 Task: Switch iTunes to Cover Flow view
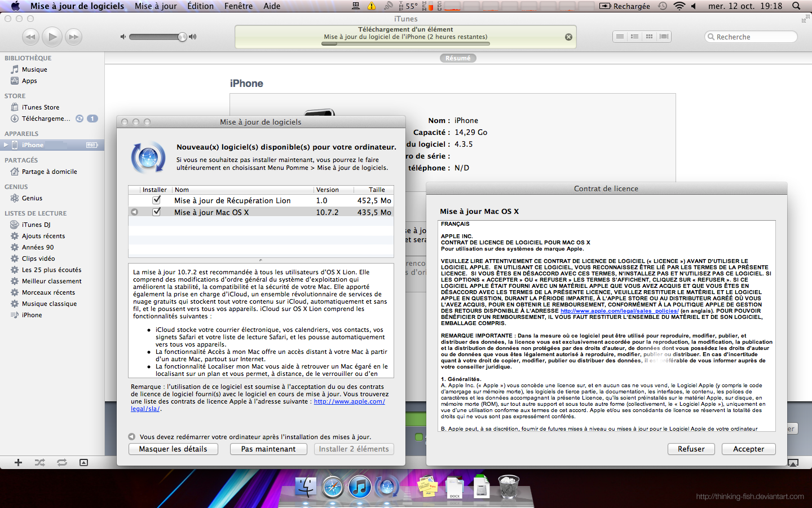tap(664, 37)
